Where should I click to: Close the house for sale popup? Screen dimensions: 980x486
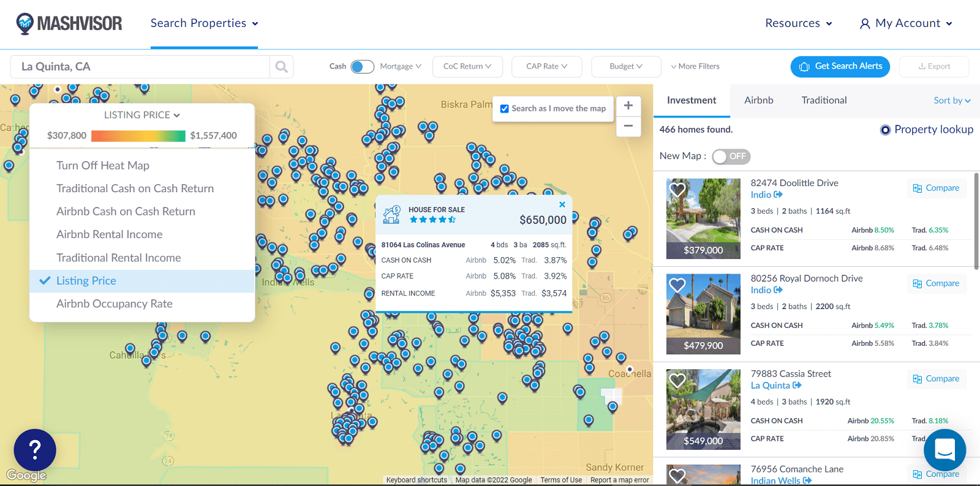click(562, 204)
